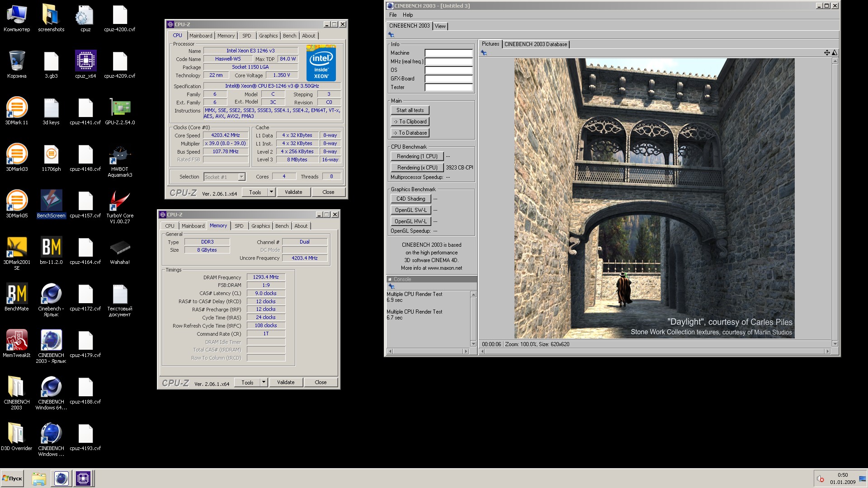Select the BenchScreen desktop icon
This screenshot has height=488, width=868.
click(x=51, y=205)
